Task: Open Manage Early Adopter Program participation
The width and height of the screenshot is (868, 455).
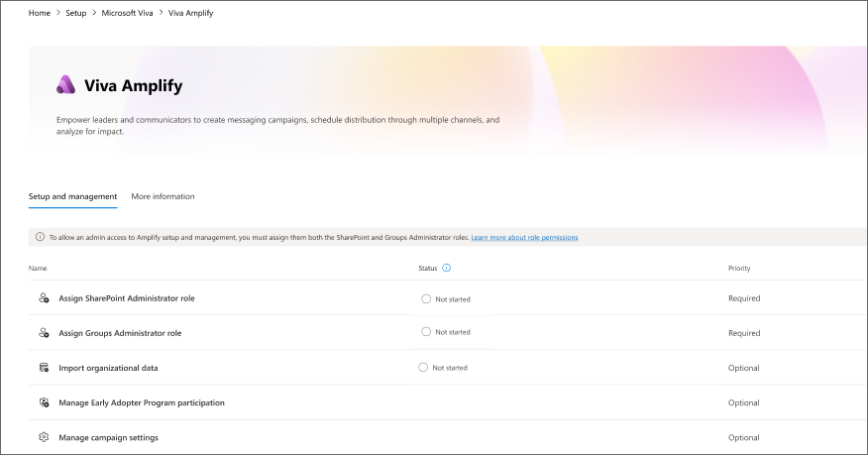Action: click(142, 403)
